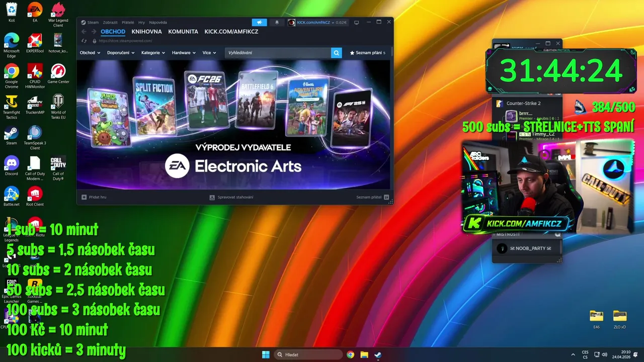Click the Vyhledávání search field
This screenshot has width=644, height=362.
[278, 53]
